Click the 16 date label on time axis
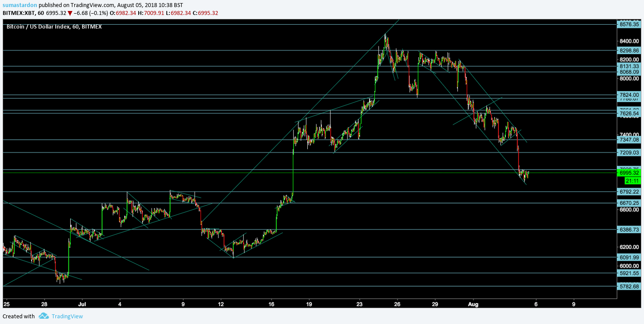 (x=271, y=304)
